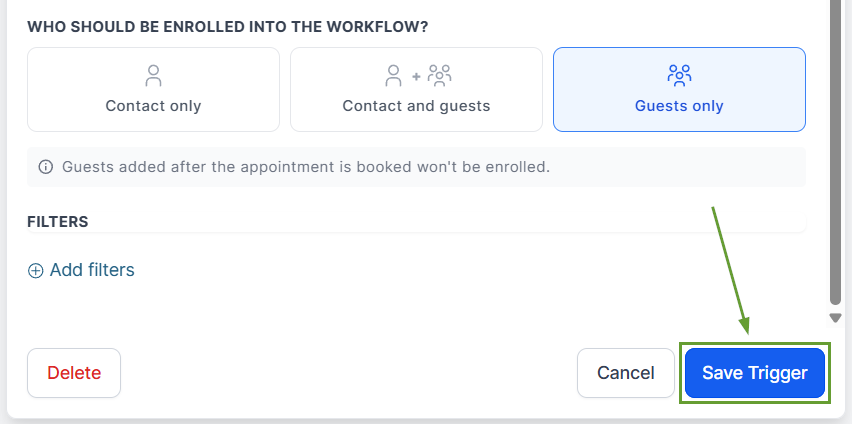This screenshot has width=852, height=424.
Task: Select the Contact only enrollment option
Action: [153, 89]
